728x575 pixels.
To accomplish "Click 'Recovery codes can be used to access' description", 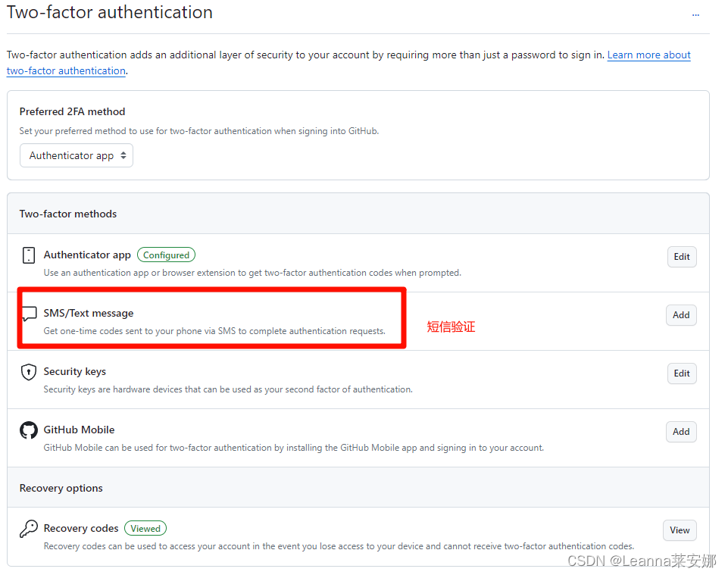I will pyautogui.click(x=339, y=546).
